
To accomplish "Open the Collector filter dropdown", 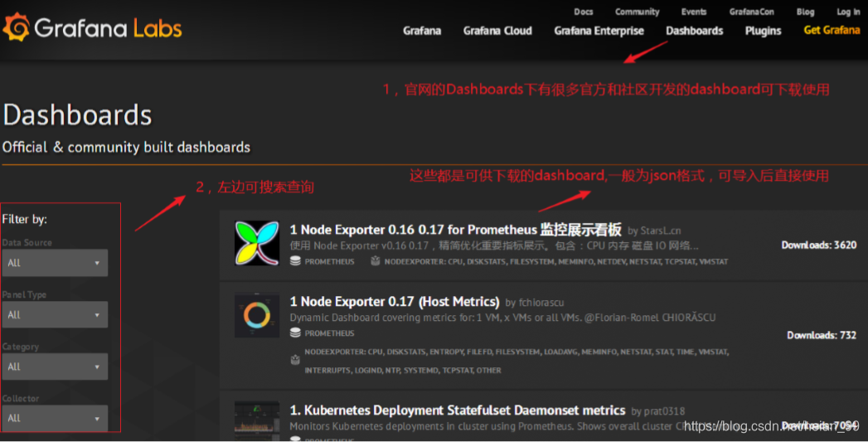I will coord(55,418).
